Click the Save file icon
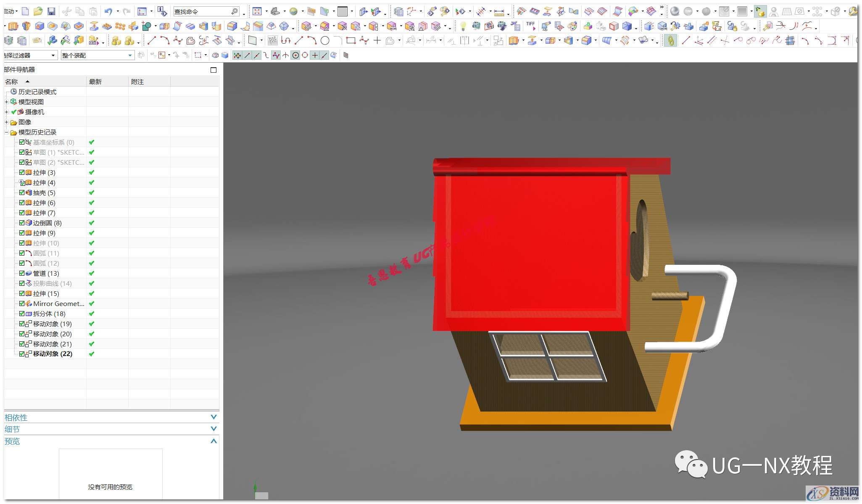The image size is (862, 504). click(51, 11)
